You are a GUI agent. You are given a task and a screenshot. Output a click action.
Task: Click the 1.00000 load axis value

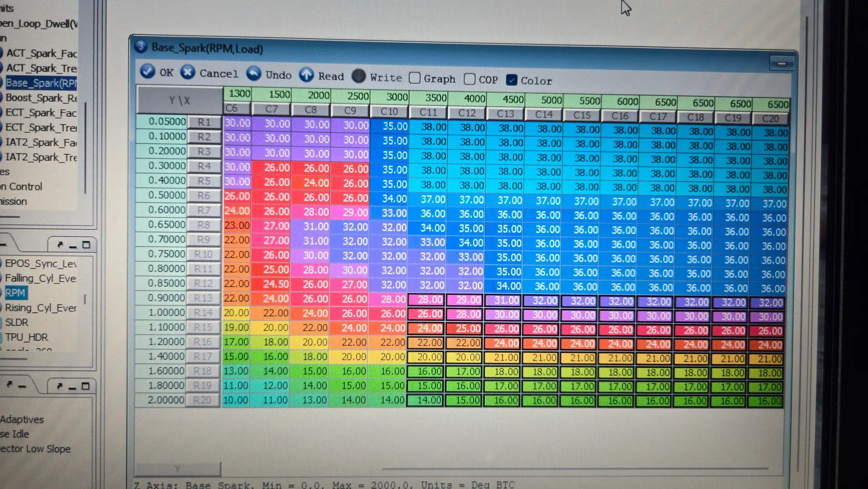click(x=161, y=312)
